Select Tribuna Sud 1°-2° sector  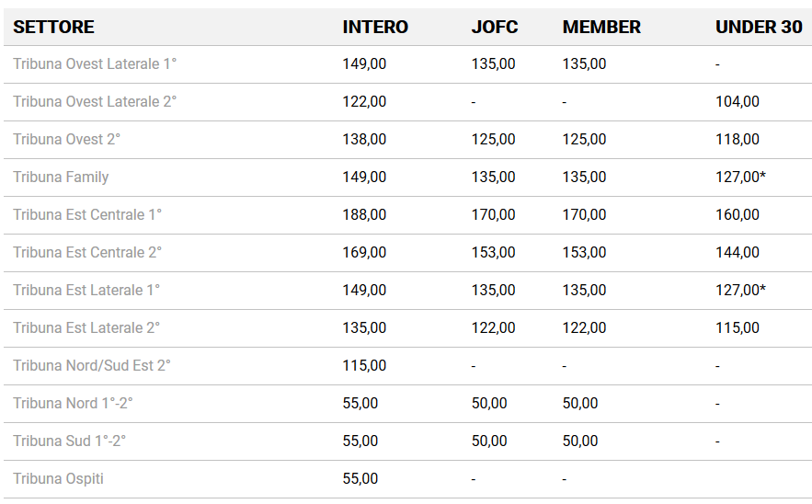coord(69,441)
